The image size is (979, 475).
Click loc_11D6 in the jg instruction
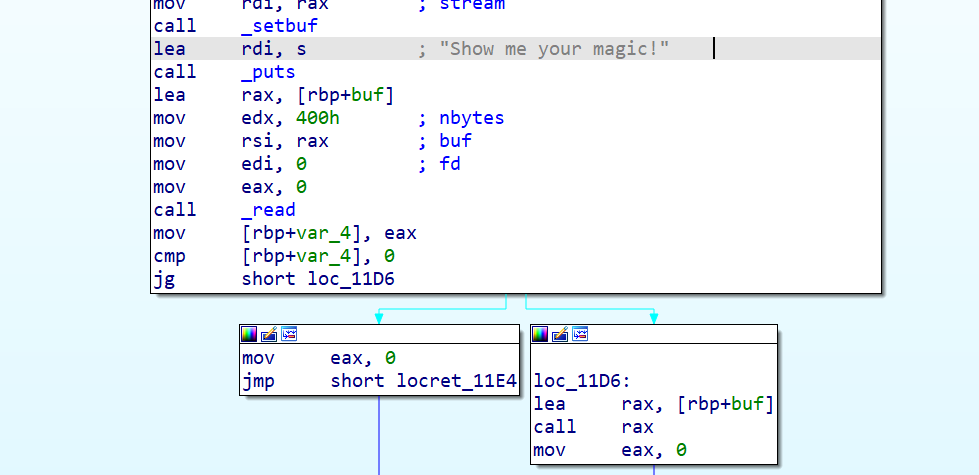coord(352,279)
